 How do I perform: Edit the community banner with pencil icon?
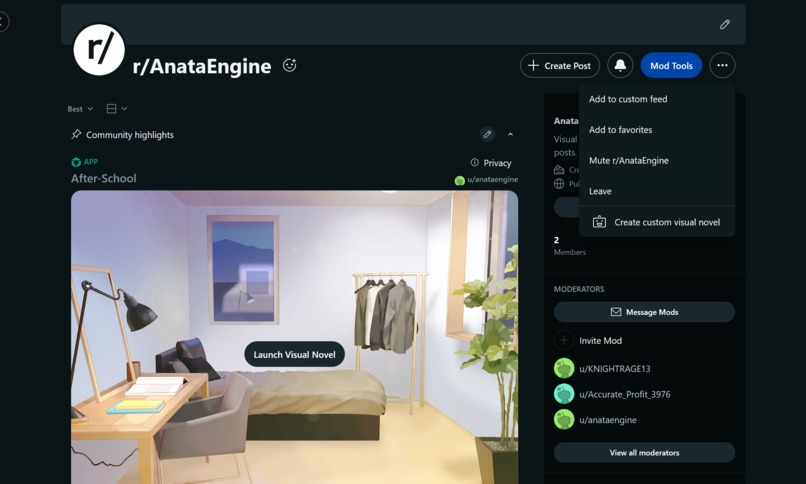pyautogui.click(x=725, y=24)
